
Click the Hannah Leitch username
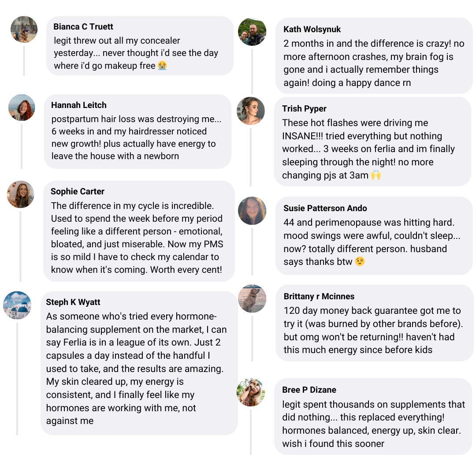point(79,105)
